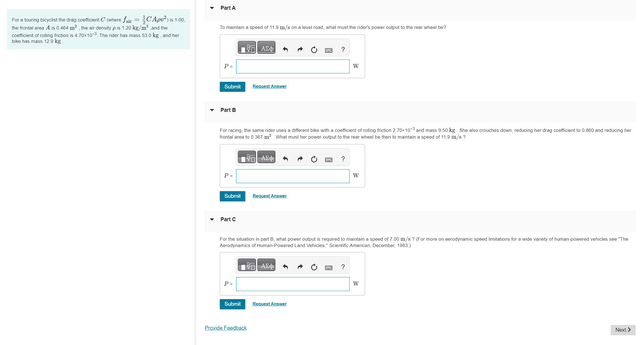Viewport: 644px width, 345px height.
Task: Click redo arrow in Part B toolbar
Action: (300, 159)
